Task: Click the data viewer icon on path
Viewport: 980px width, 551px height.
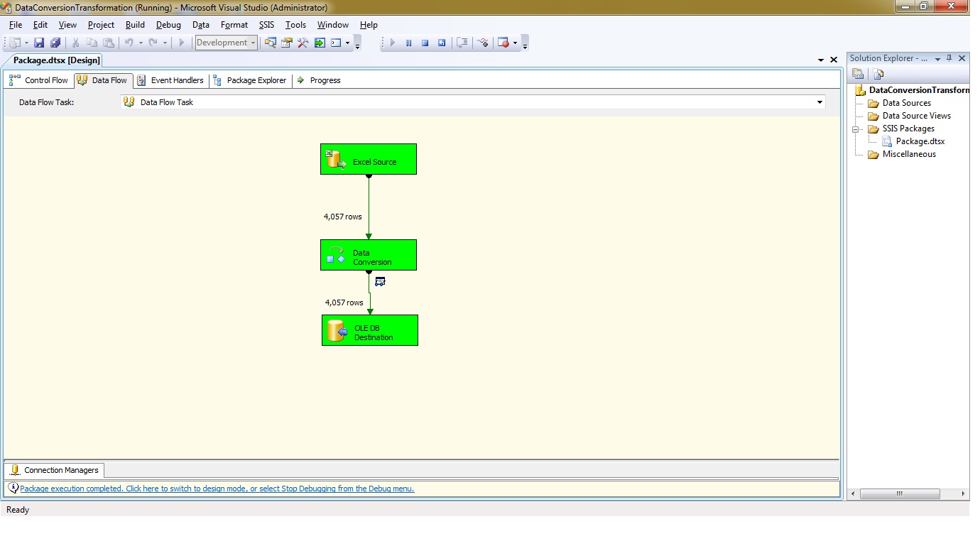Action: pos(380,282)
